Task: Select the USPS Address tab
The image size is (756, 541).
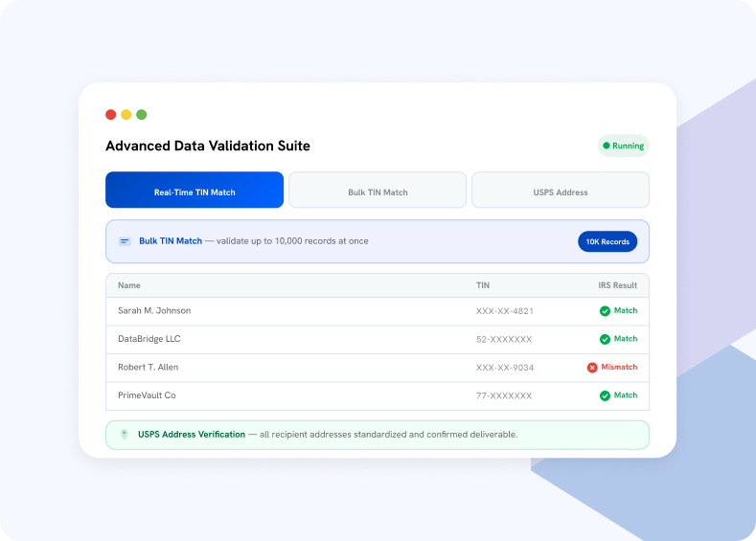Action: click(x=561, y=190)
